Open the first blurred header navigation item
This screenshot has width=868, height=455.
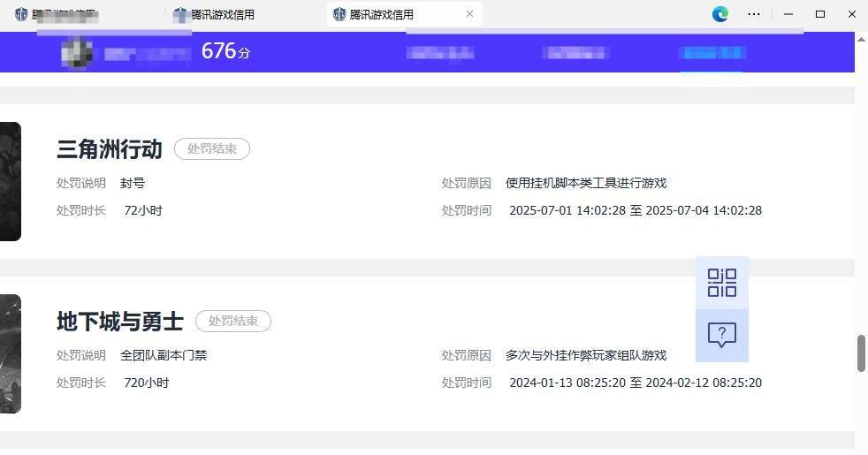click(x=440, y=53)
